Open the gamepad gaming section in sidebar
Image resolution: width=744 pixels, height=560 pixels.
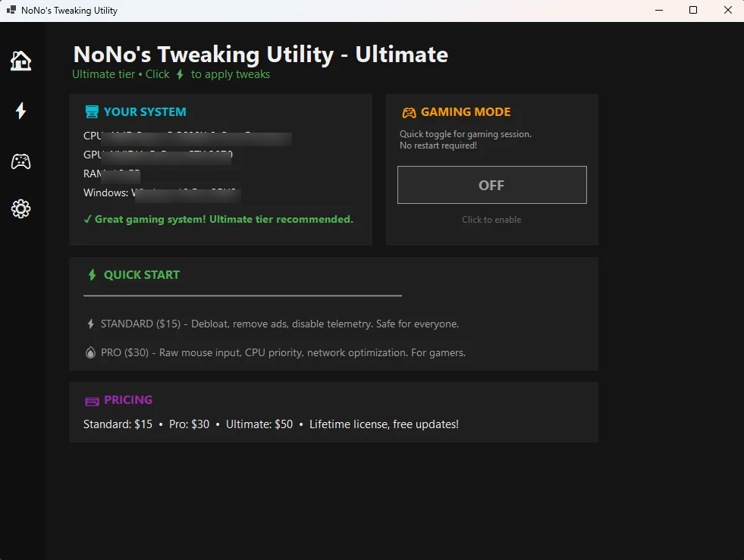coord(20,161)
